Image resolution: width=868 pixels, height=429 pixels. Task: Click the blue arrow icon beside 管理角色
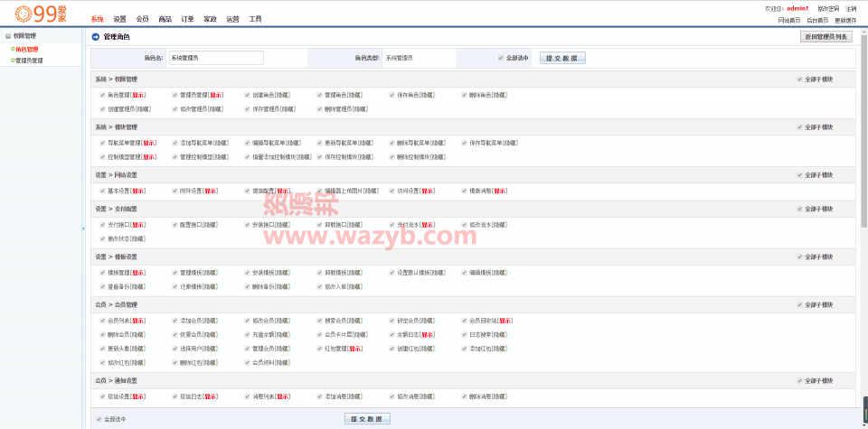click(x=95, y=37)
